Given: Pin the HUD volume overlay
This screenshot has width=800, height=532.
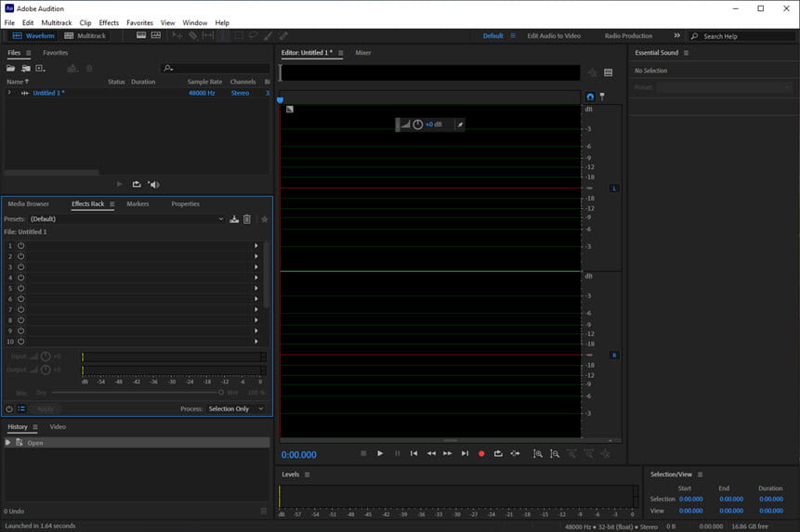Looking at the screenshot, I should (460, 124).
